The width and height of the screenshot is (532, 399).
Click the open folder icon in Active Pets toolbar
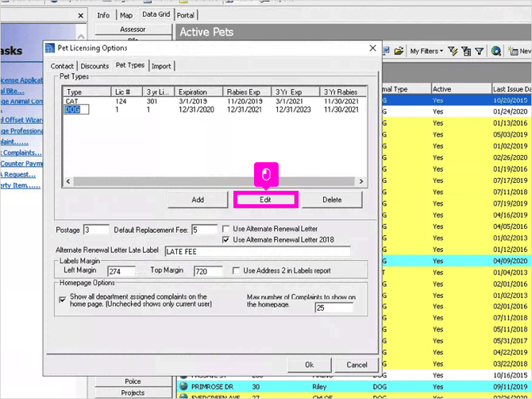[x=399, y=51]
